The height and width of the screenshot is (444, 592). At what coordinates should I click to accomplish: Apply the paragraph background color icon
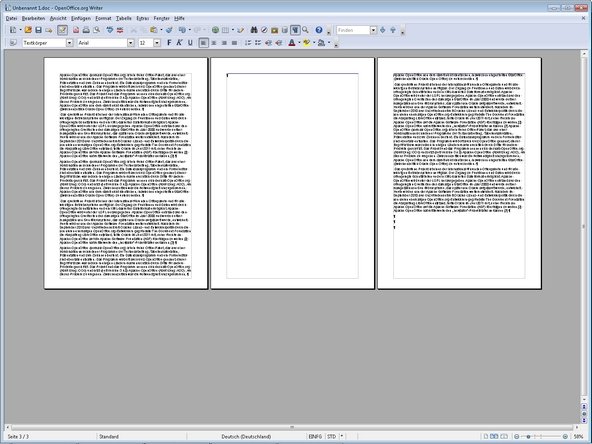(321, 43)
